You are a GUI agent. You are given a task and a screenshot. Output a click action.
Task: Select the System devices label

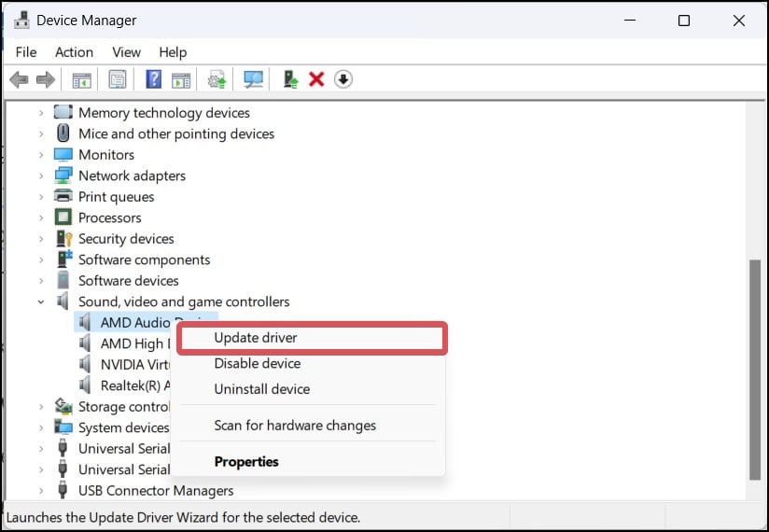(x=123, y=428)
